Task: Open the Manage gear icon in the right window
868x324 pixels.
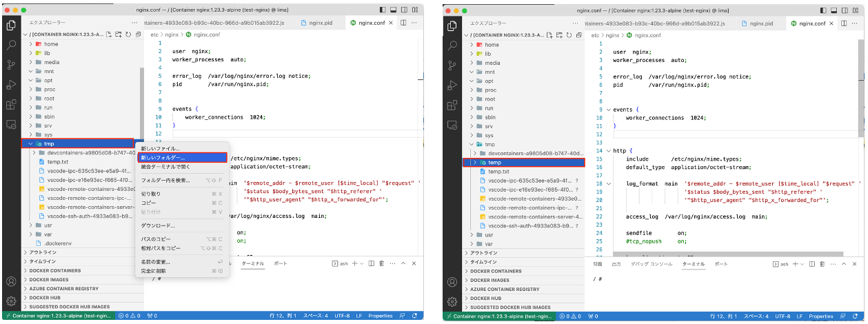Action: click(x=452, y=301)
